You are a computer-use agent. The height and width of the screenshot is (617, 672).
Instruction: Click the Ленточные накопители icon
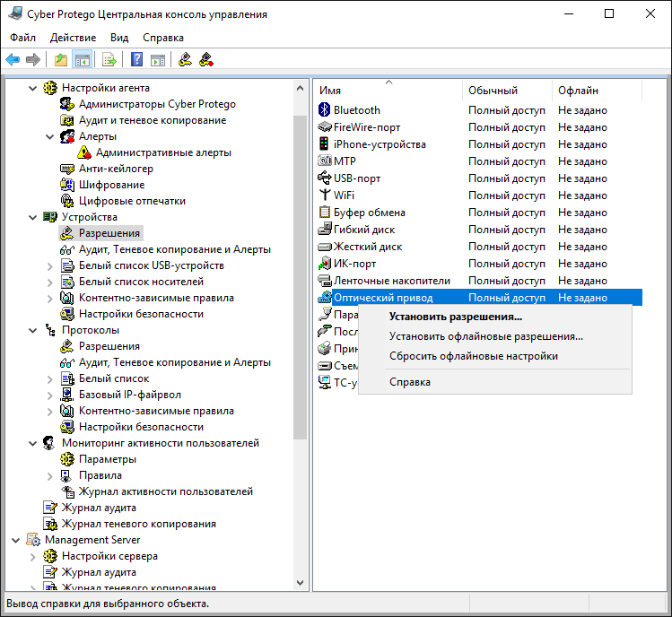[x=325, y=281]
